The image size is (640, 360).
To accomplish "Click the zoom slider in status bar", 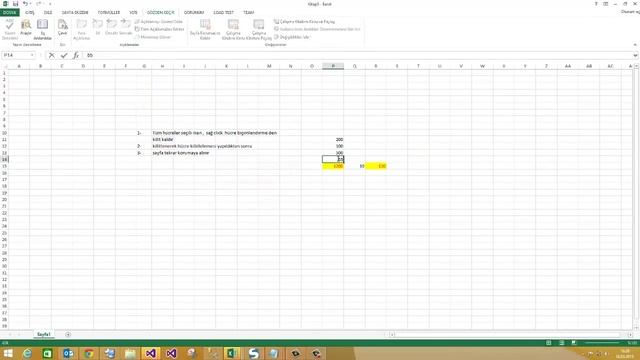I will tap(602, 343).
